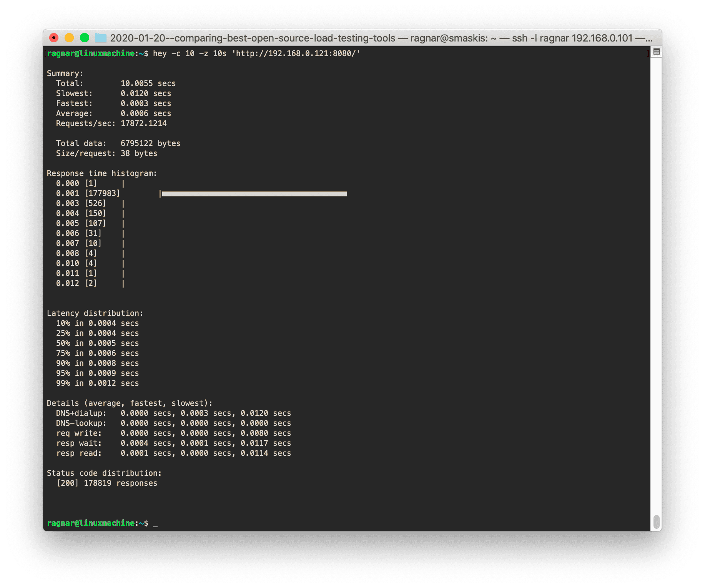Click the Summary heading at the top of output
The height and width of the screenshot is (588, 705).
[x=64, y=73]
